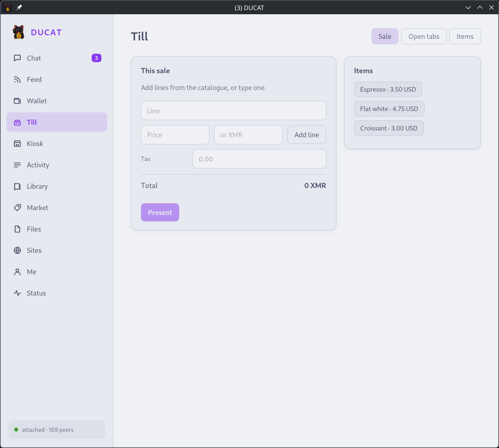Add the Flat white 4.75 USD item
Image resolution: width=499 pixels, height=448 pixels.
pos(389,109)
